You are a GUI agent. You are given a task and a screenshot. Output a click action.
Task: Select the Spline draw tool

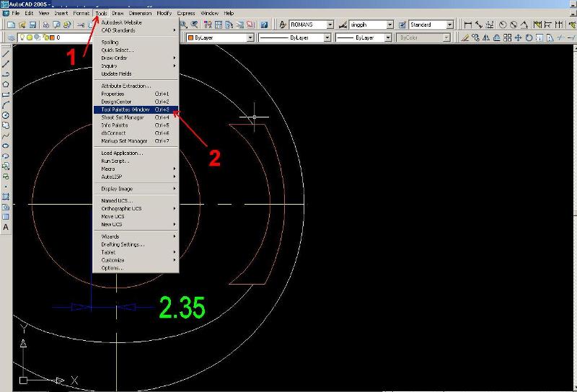(x=6, y=135)
